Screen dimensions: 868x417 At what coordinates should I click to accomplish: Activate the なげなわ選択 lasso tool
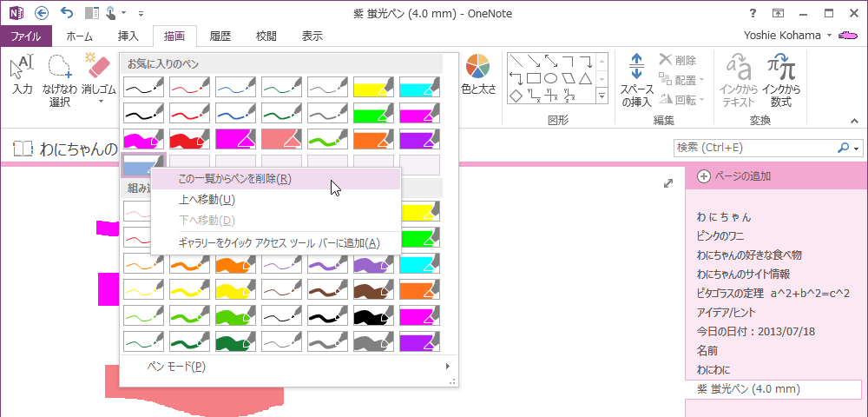60,80
